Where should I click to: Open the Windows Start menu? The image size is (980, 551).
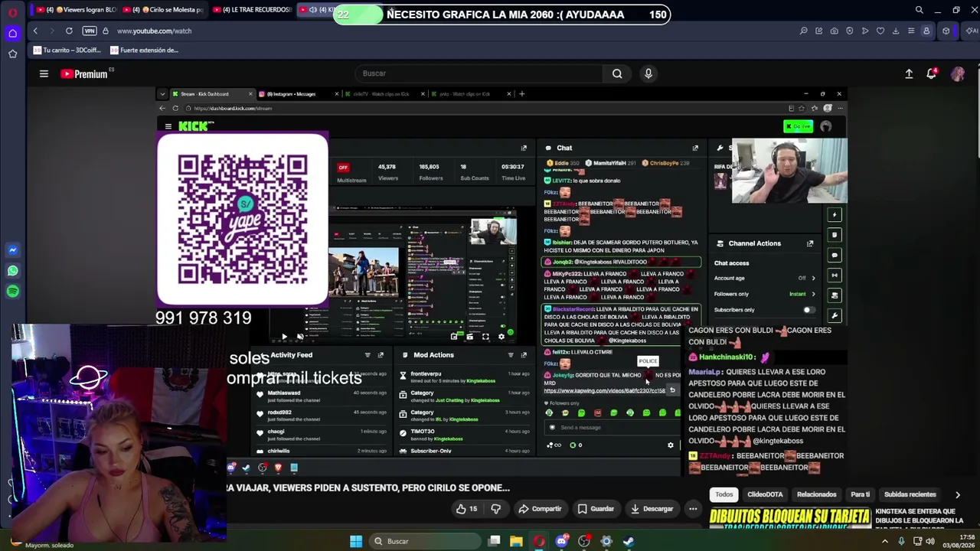click(x=356, y=541)
